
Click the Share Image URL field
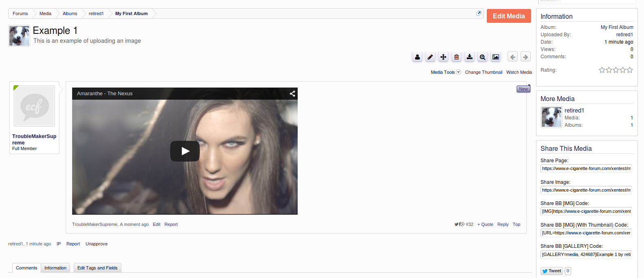[x=586, y=190]
